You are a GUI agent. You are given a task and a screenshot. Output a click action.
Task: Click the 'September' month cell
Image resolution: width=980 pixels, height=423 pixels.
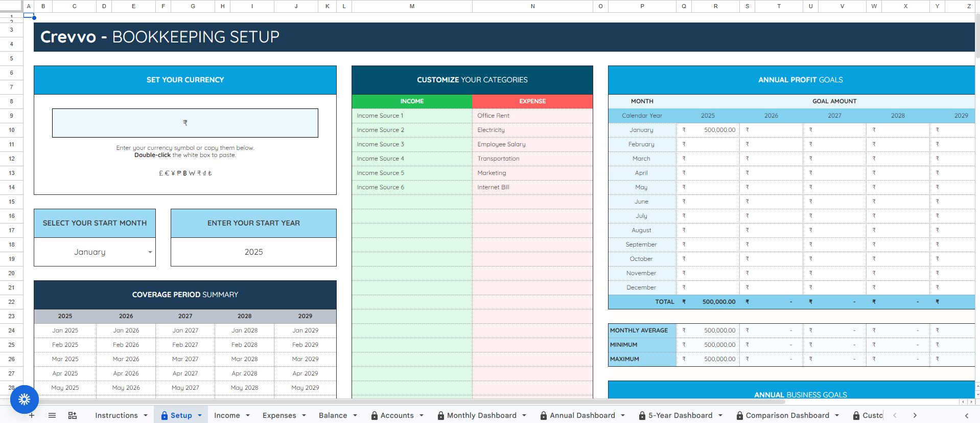tap(642, 244)
